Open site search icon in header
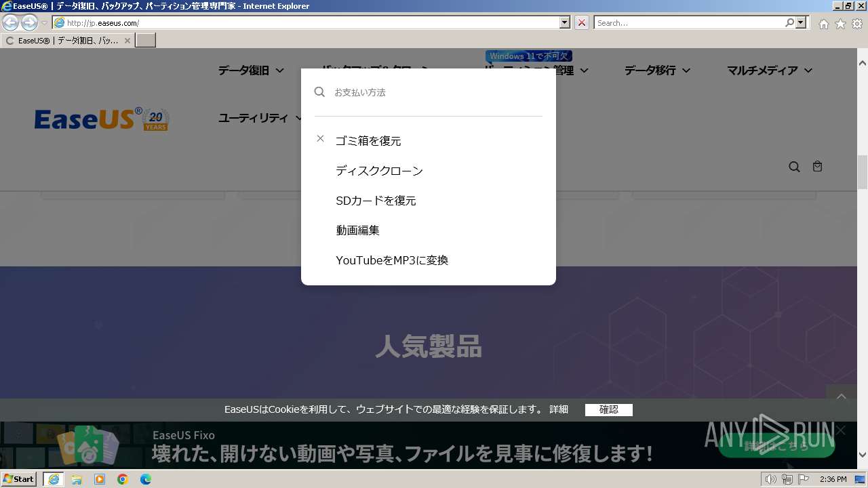Image resolution: width=868 pixels, height=488 pixels. [x=794, y=167]
